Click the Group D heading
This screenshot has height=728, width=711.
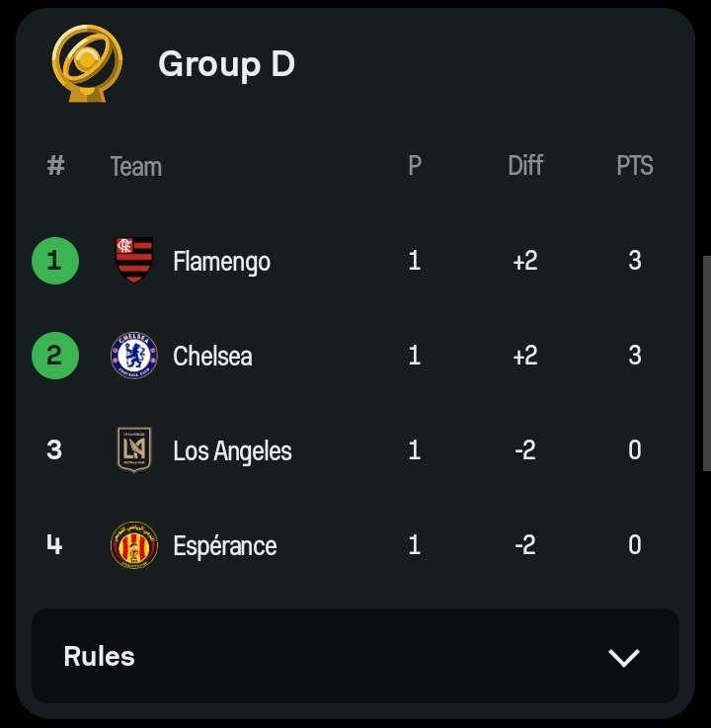coord(226,64)
